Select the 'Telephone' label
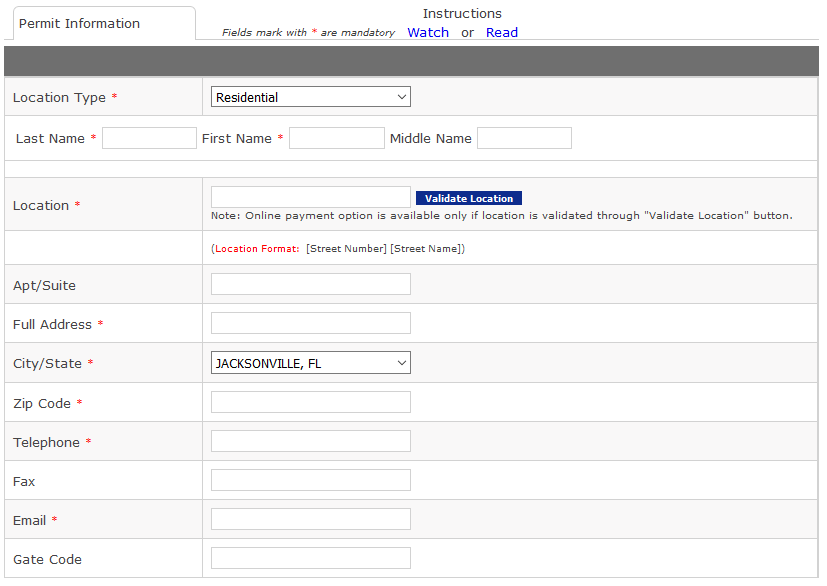 coord(46,443)
